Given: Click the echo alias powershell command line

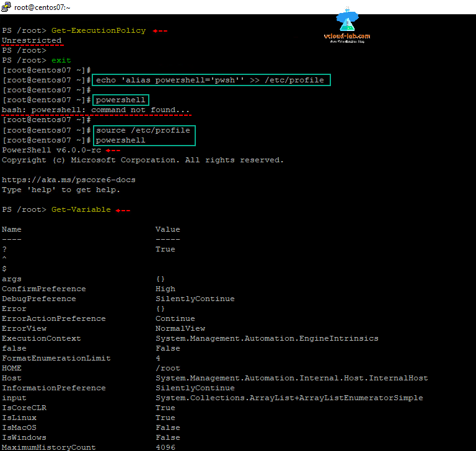Looking at the screenshot, I should click(210, 80).
